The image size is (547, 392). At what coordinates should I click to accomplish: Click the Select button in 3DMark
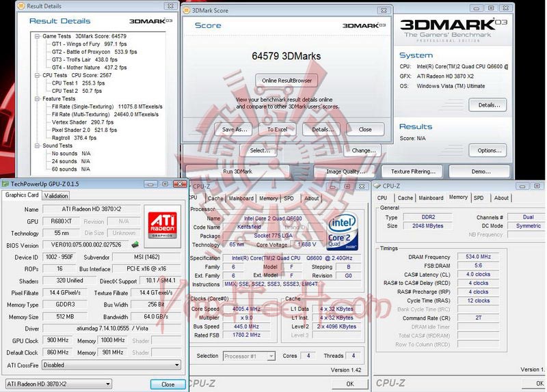[x=260, y=150]
